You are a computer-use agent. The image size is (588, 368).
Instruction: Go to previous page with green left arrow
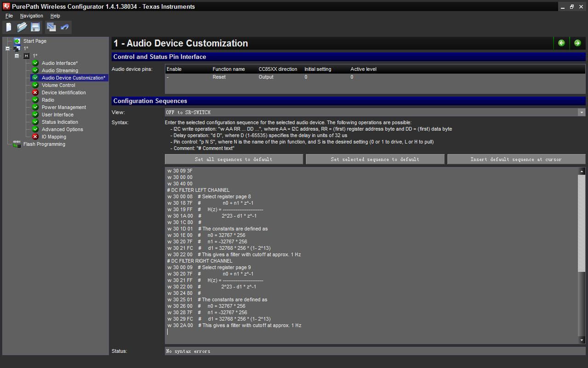(561, 43)
